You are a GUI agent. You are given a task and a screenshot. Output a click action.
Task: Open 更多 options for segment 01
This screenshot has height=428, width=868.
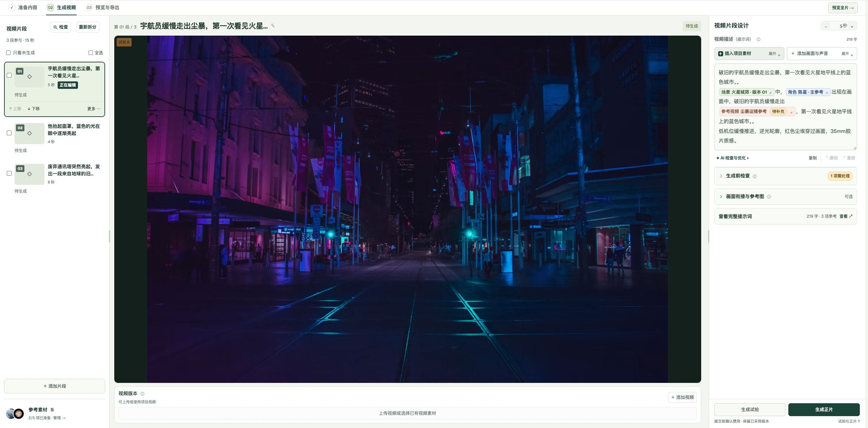pos(94,109)
